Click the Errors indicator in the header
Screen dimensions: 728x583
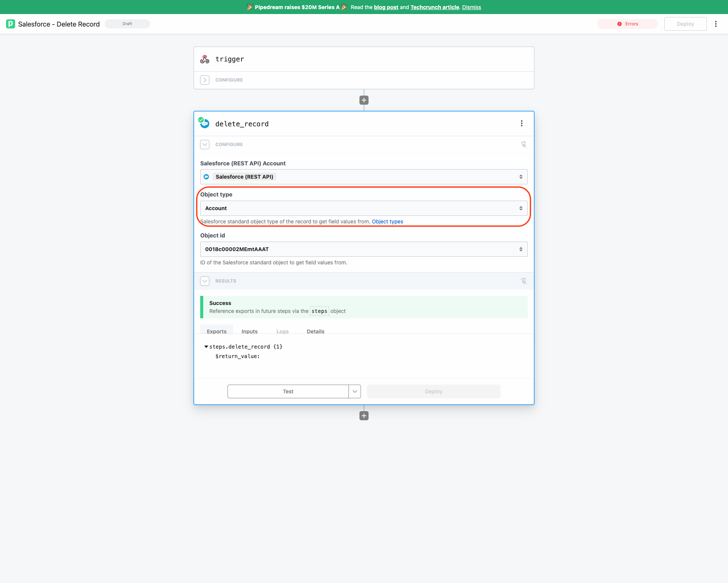pos(627,24)
